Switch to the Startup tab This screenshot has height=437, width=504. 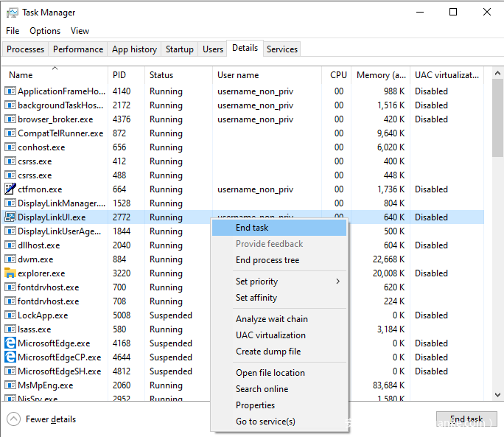pyautogui.click(x=180, y=49)
